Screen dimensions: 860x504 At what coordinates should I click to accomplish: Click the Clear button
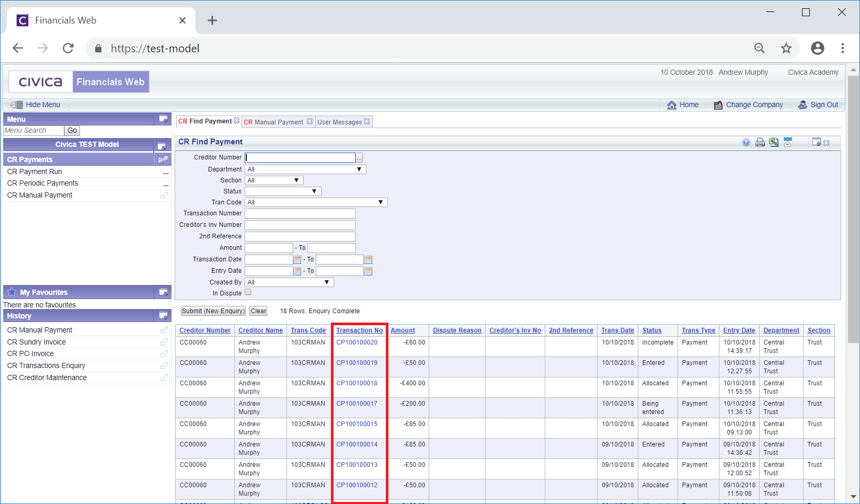tap(258, 311)
